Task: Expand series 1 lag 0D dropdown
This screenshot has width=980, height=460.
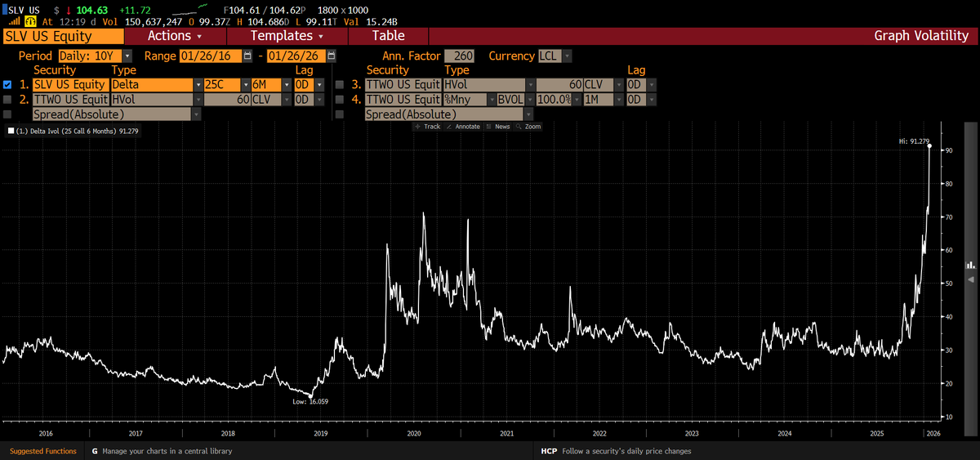Action: coord(318,84)
